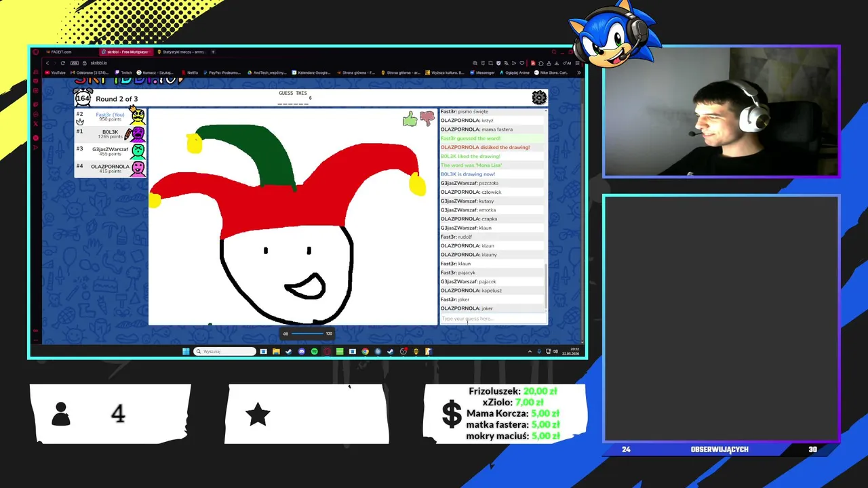Click the jester drawing canvas
Image resolution: width=868 pixels, height=488 pixels.
pyautogui.click(x=293, y=217)
